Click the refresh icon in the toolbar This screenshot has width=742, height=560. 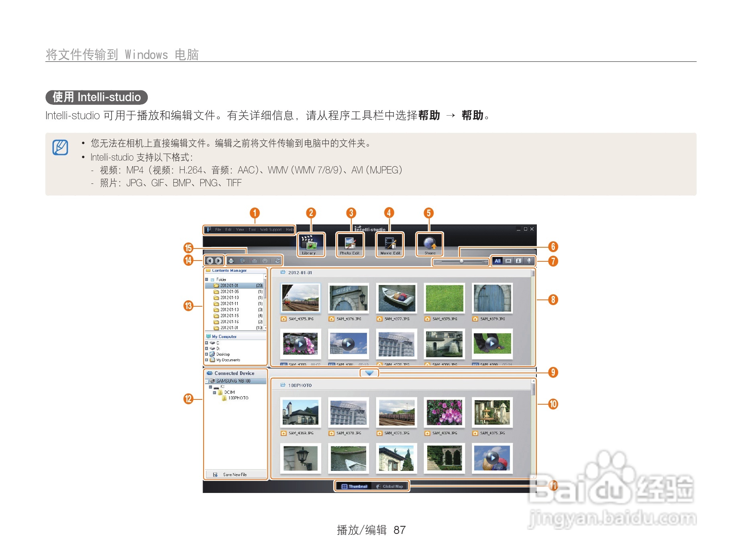click(x=277, y=261)
